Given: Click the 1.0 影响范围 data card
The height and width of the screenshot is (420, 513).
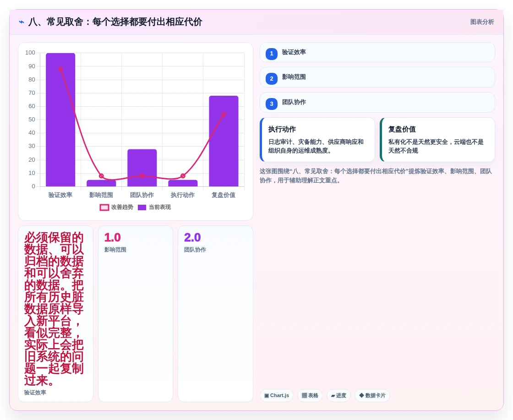Looking at the screenshot, I should click(136, 314).
